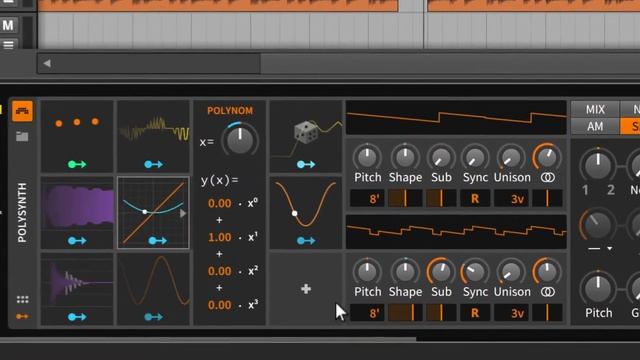The height and width of the screenshot is (360, 640).
Task: Collapse the Polynom modulator panel arrow
Action: point(183,213)
